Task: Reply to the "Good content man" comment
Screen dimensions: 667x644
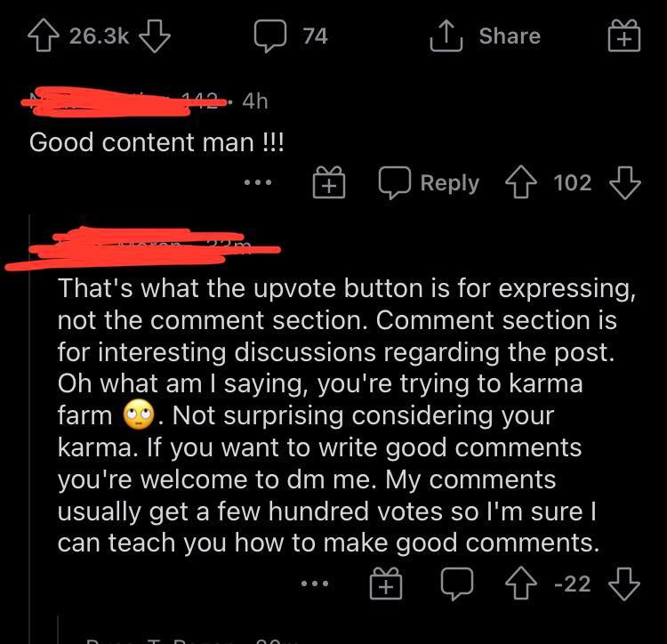Action: [x=430, y=183]
